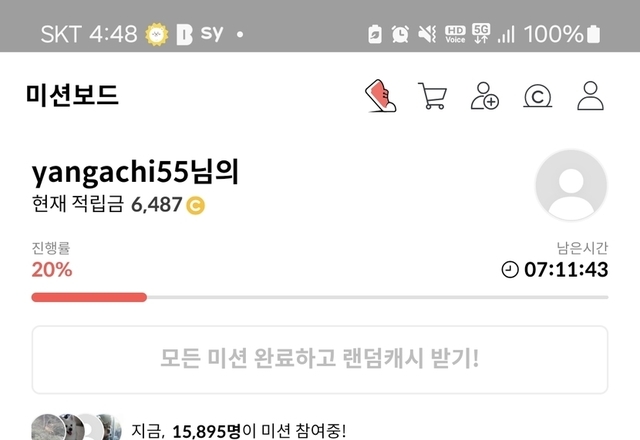Image resolution: width=640 pixels, height=440 pixels.
Task: Tap the 15,895명 mission participants text
Action: [207, 431]
